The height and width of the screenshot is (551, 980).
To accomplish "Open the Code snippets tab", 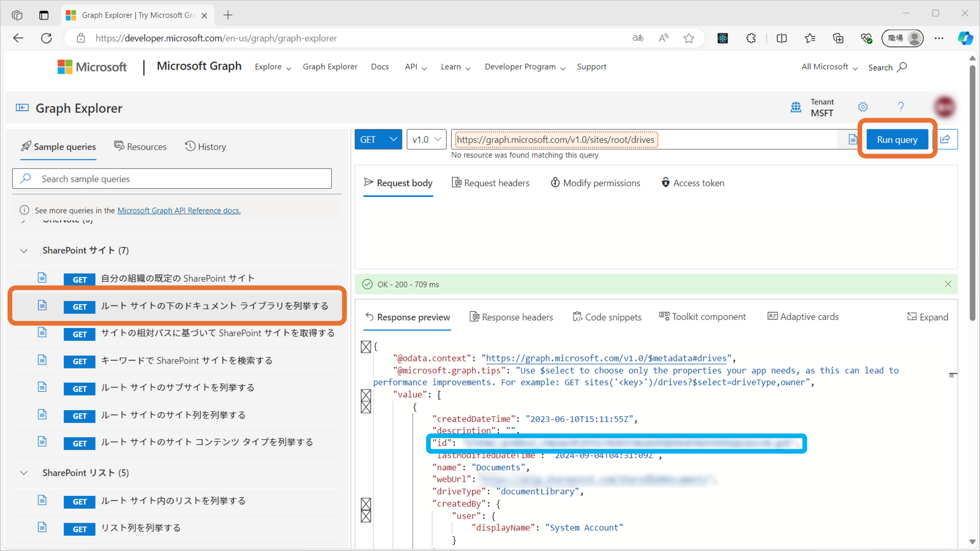I will (x=607, y=317).
